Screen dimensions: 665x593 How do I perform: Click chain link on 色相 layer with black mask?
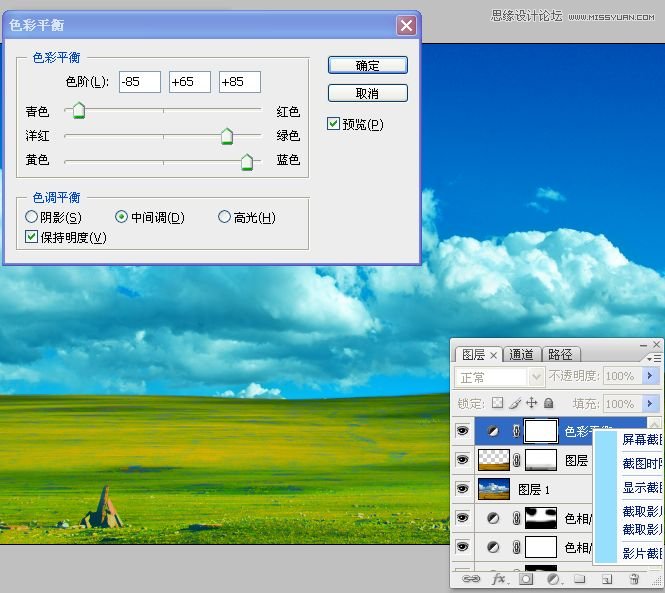(516, 518)
